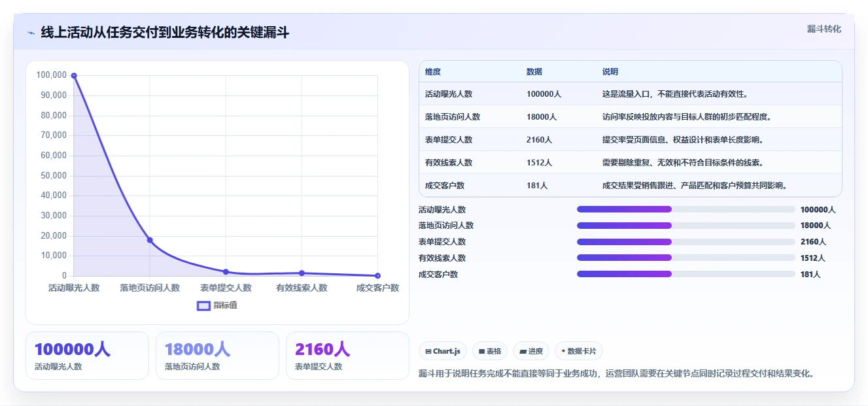
Task: Click the 成交客户数 progress bar
Action: coord(686,274)
